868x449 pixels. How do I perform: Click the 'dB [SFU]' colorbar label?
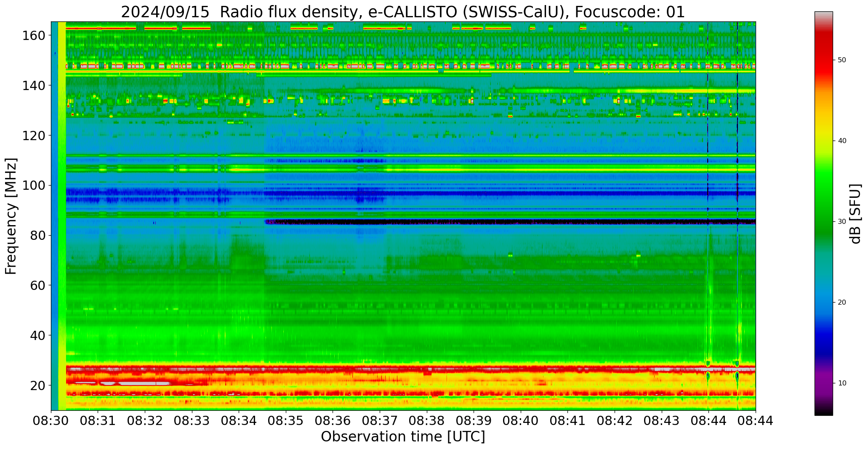855,214
